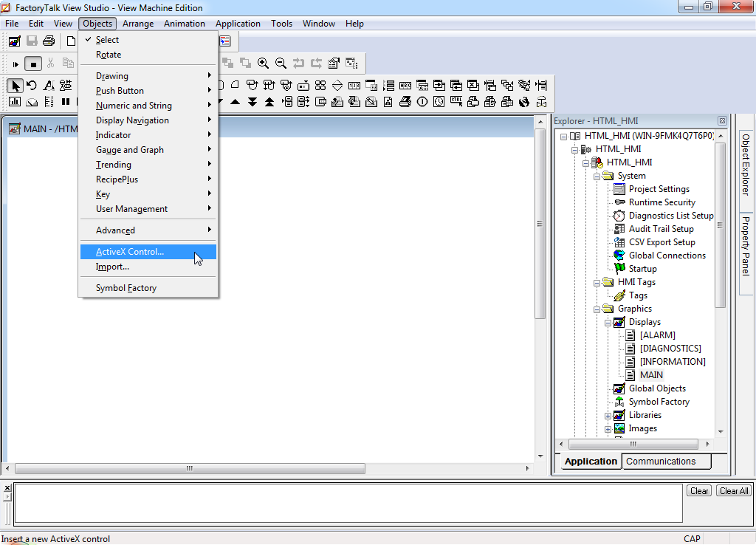Click the Zoom Out magnifier icon
This screenshot has width=756, height=545.
(x=281, y=64)
